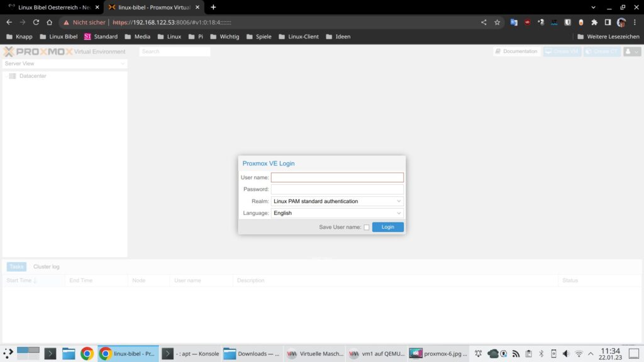This screenshot has height=362, width=644.
Task: Switch to the proxmox-6.jpg taskbar window
Action: point(438,353)
